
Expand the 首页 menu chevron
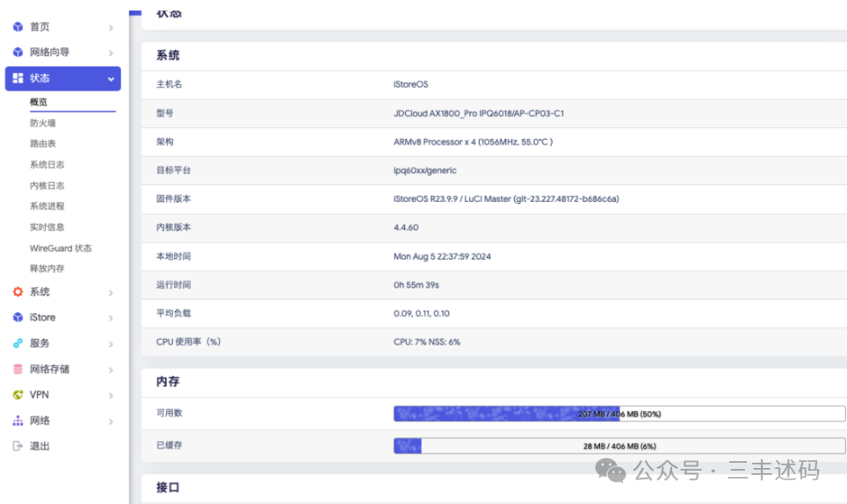111,27
